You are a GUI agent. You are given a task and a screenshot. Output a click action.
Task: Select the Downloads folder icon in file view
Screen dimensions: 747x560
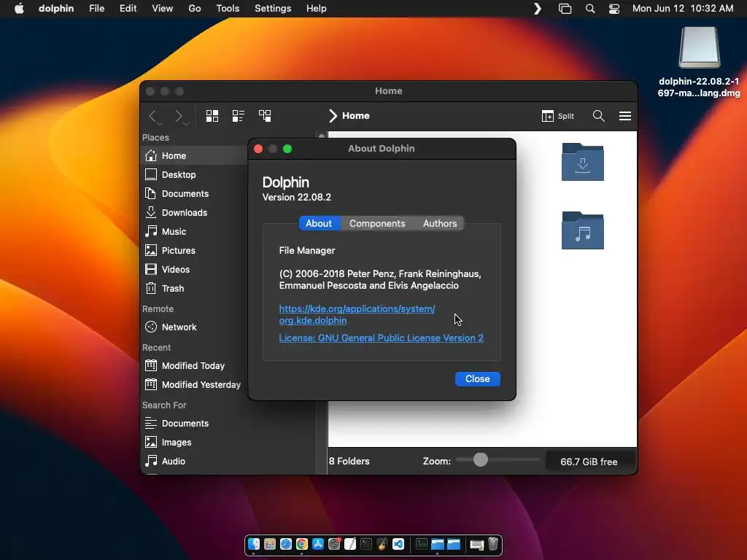[x=583, y=162]
